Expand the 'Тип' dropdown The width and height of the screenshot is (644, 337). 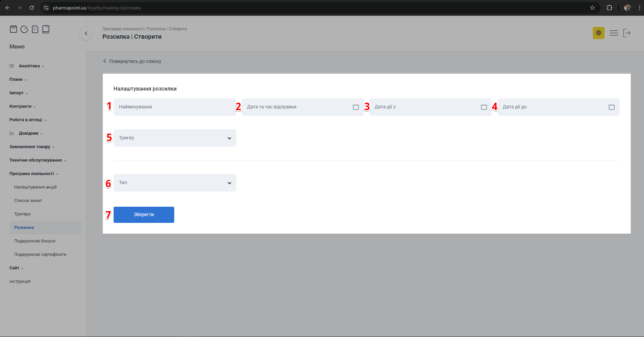[175, 183]
